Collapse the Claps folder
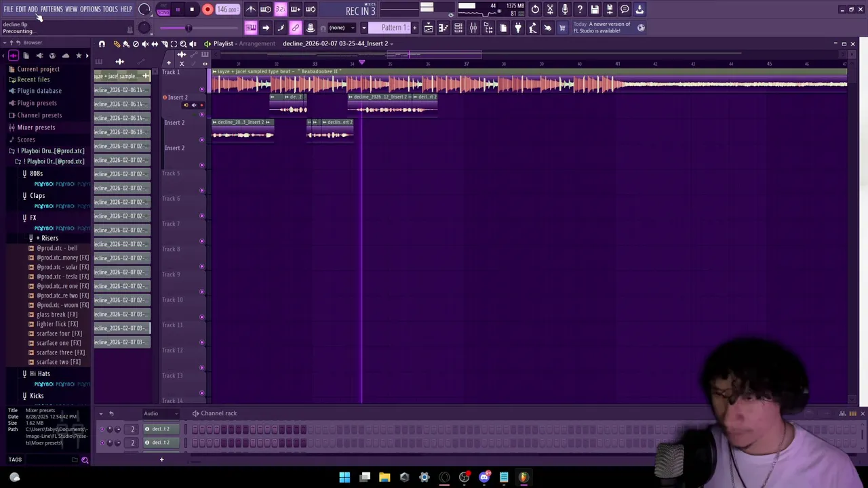Screen dimensions: 868x488 (37, 195)
